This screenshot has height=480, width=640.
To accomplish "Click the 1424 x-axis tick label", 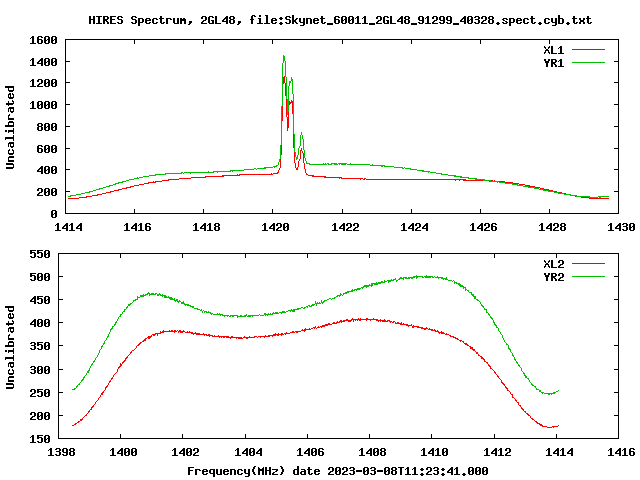I will point(414,227).
